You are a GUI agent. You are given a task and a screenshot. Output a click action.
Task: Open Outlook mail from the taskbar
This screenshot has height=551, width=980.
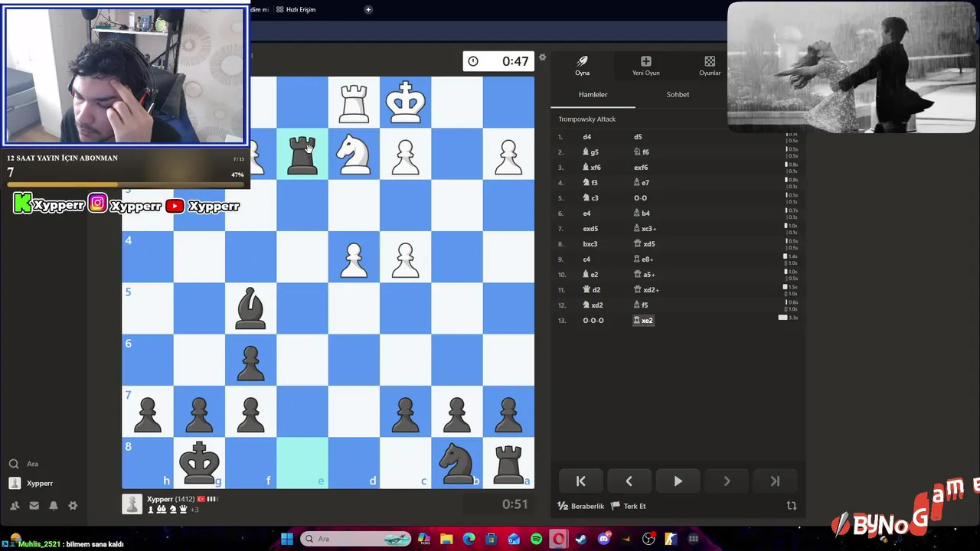coord(514,540)
